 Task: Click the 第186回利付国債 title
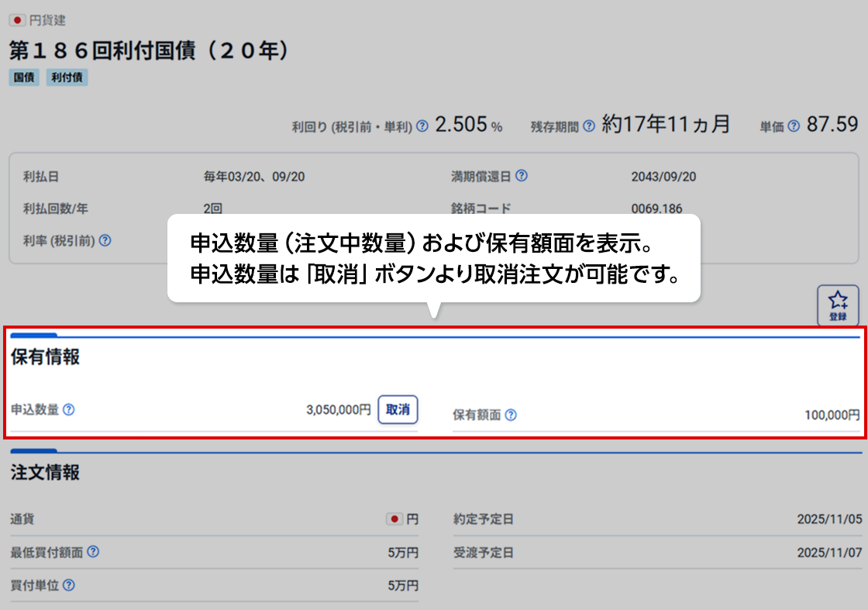click(x=150, y=50)
